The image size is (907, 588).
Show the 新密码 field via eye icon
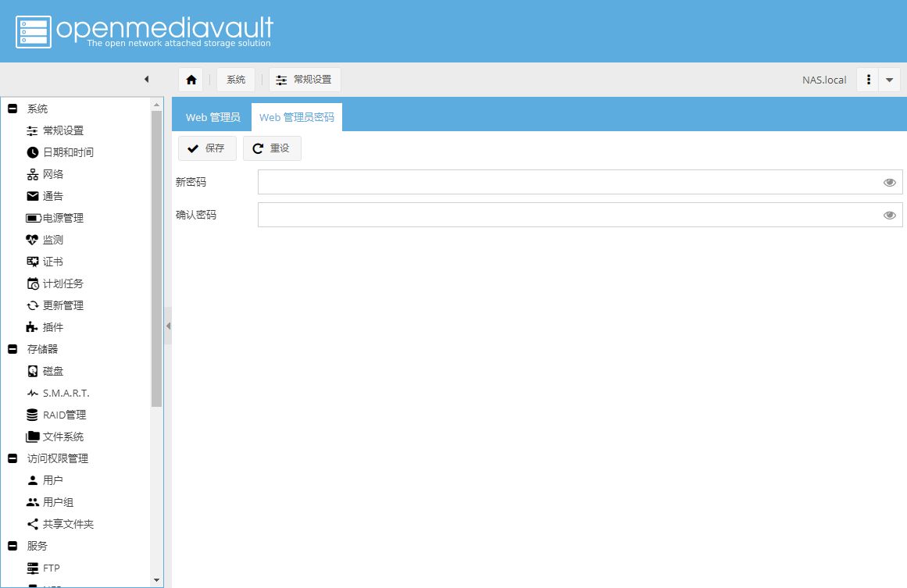pos(890,183)
